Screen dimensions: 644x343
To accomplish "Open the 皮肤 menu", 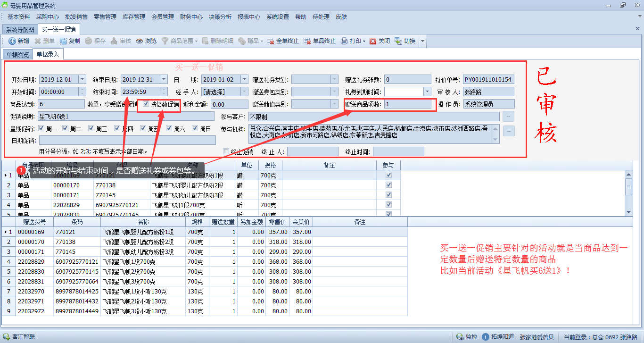I will [341, 17].
